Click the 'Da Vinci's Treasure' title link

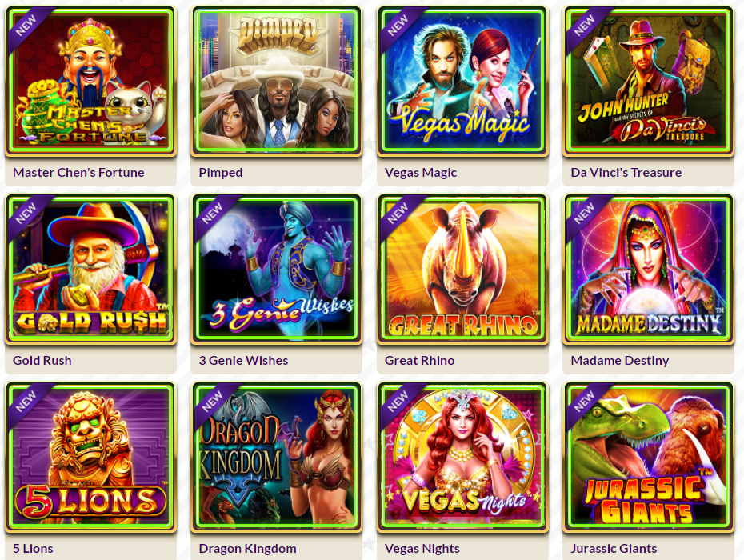coord(626,172)
